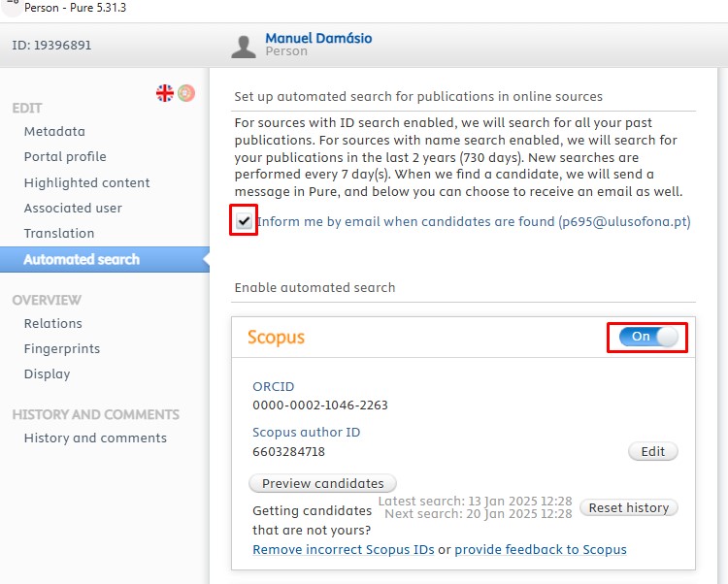Click the Reset history button

(629, 508)
